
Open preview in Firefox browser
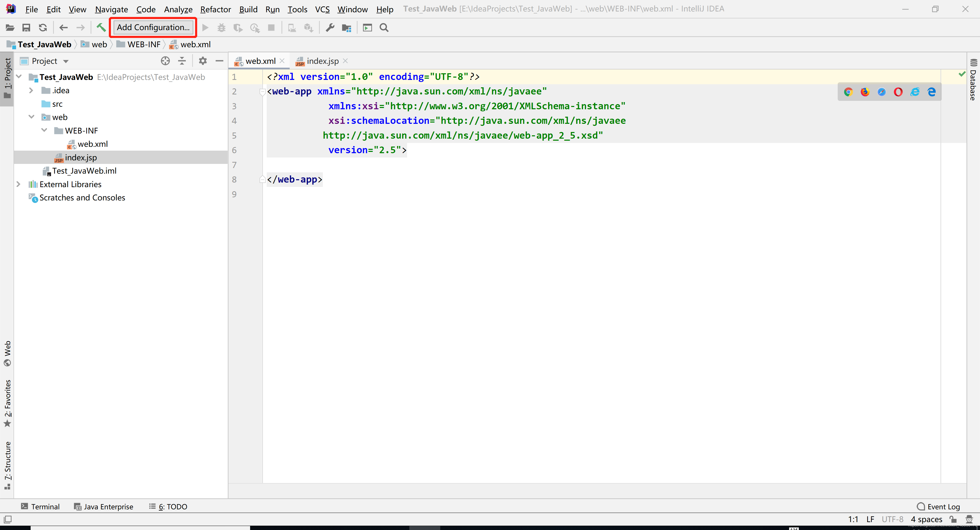pyautogui.click(x=865, y=92)
